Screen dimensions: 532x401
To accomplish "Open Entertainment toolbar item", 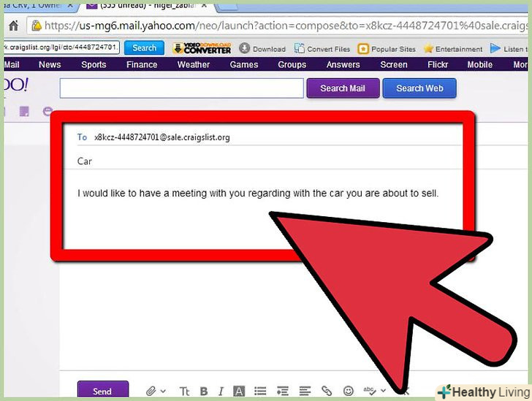I will 453,49.
